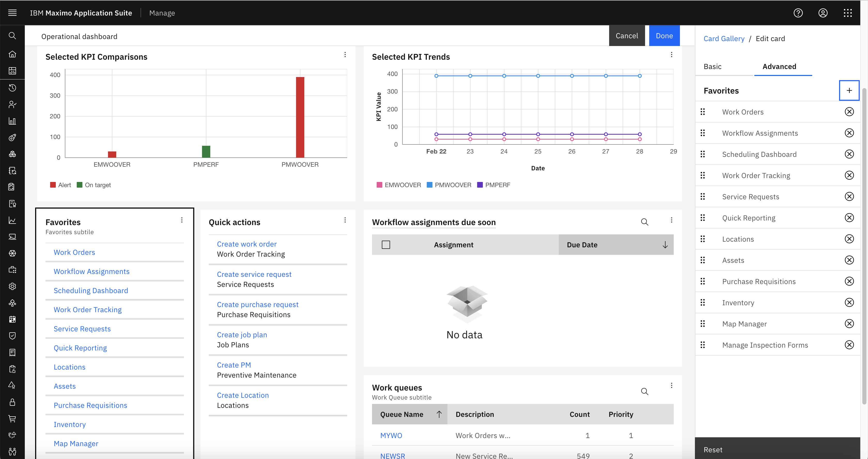The width and height of the screenshot is (868, 459).
Task: Go back to Card Gallery breadcrumb
Action: (724, 39)
